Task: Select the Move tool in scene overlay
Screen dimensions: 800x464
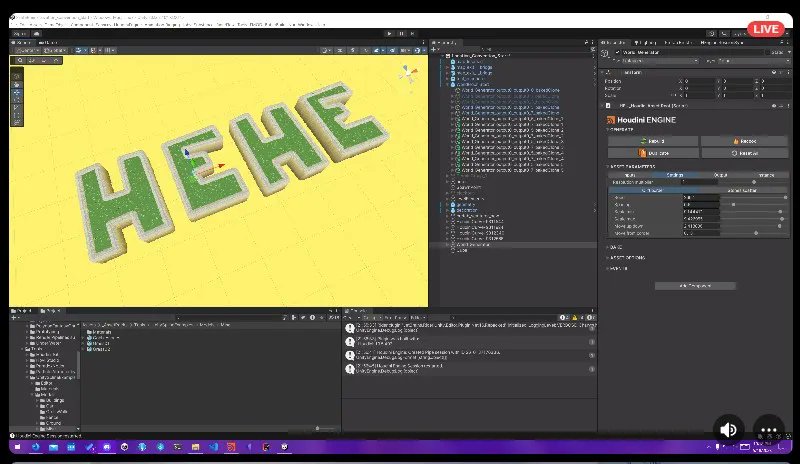Action: point(17,93)
